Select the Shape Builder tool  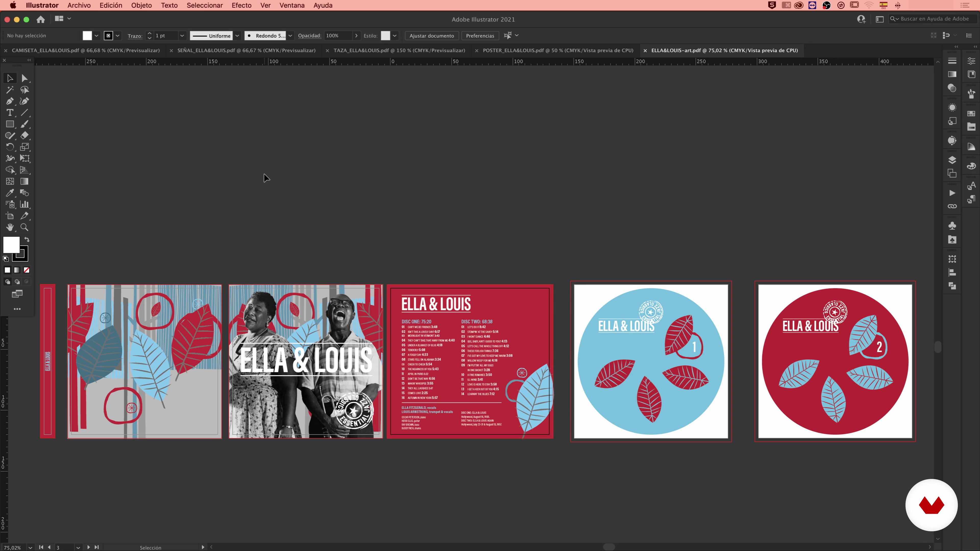(x=10, y=170)
